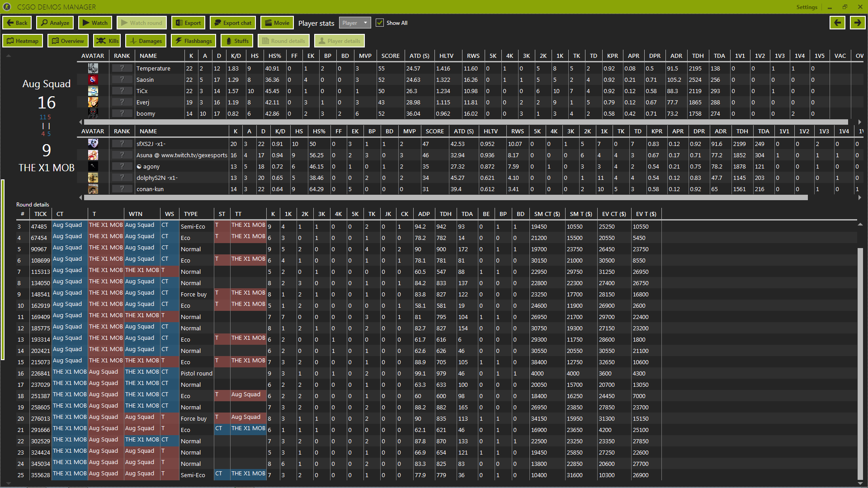Select player Asuna @ www.twitch.tv/gexesports

pos(182,155)
